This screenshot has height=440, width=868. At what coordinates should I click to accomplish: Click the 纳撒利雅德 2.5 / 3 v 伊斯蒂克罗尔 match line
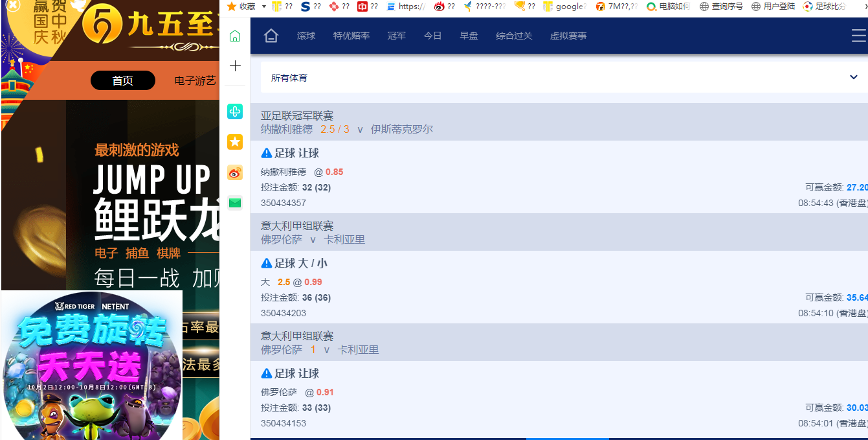point(347,129)
